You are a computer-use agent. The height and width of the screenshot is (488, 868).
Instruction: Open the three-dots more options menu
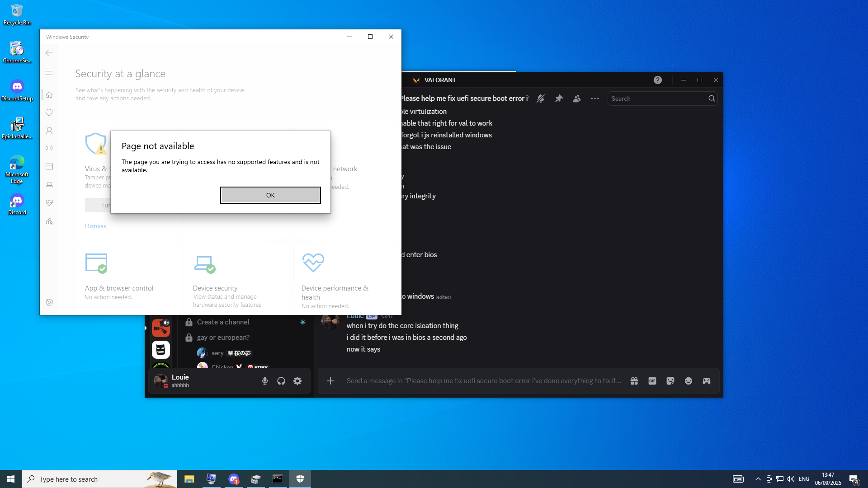595,99
